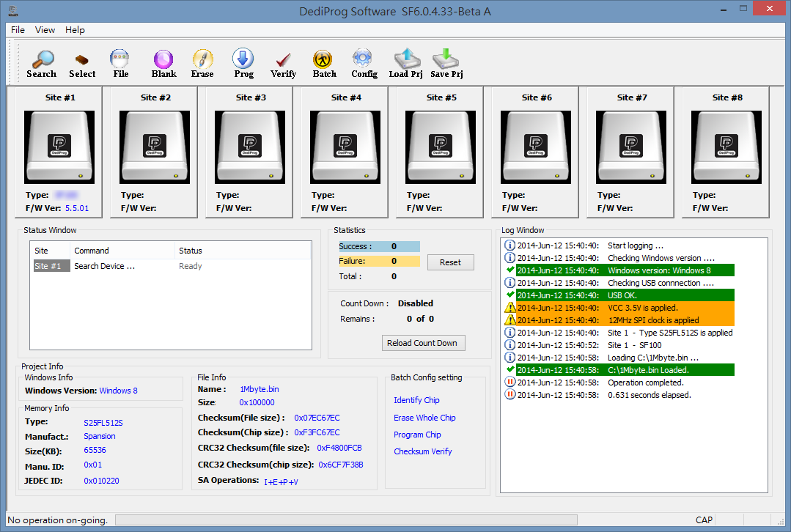Image resolution: width=791 pixels, height=532 pixels.
Task: Open the Help menu
Action: click(75, 30)
